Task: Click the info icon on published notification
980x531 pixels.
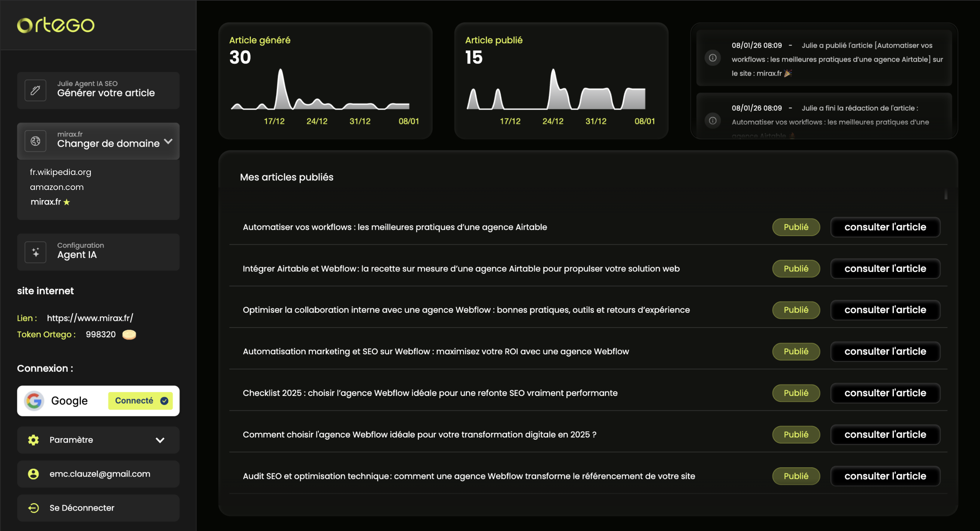Action: 713,58
